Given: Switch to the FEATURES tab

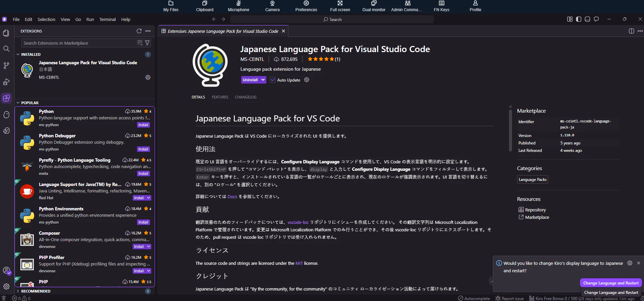Looking at the screenshot, I should (220, 97).
